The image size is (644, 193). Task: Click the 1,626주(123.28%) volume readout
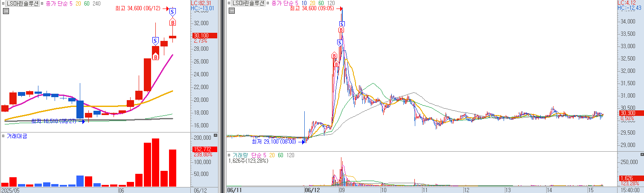(248, 161)
